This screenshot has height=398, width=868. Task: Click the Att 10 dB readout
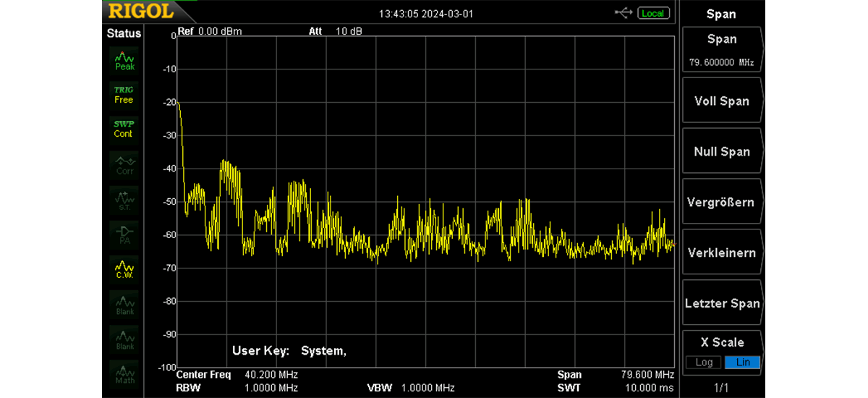(336, 31)
